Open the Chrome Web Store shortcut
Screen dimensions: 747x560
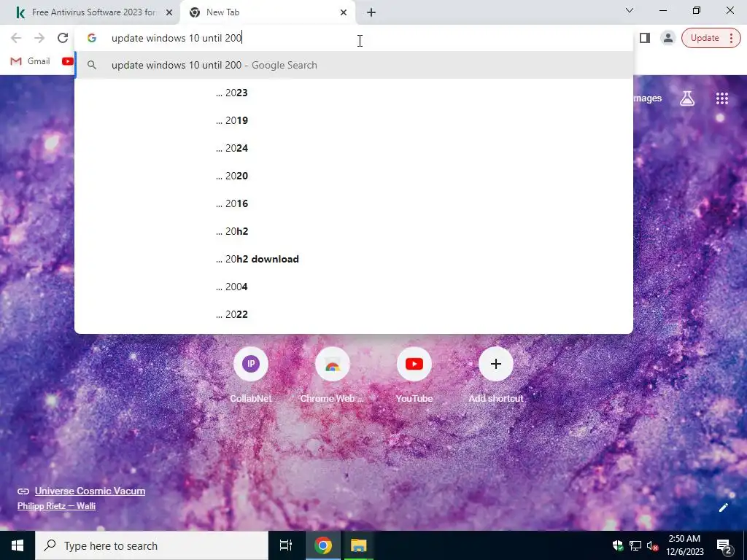tap(332, 376)
